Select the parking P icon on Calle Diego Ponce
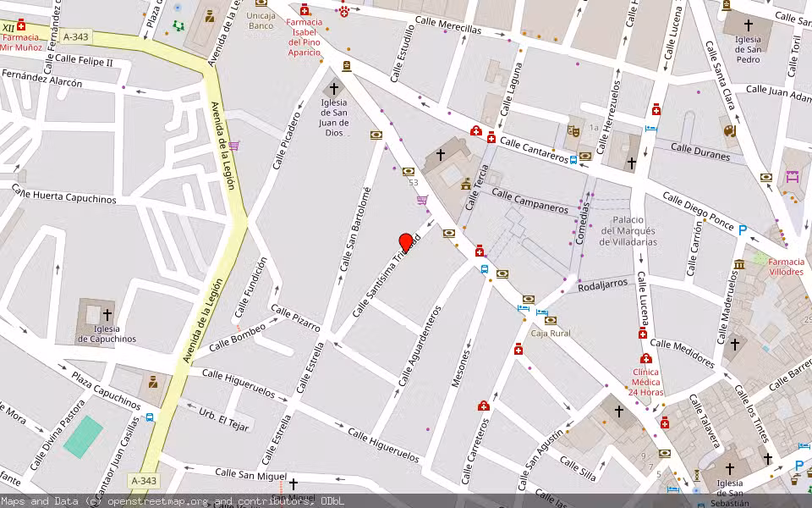 point(743,229)
